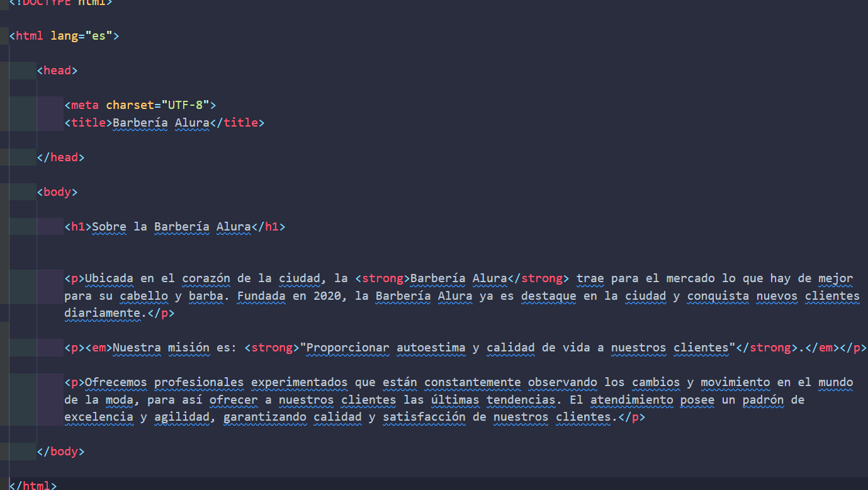Click the lang attribute in the html tag
Viewport: 868px width, 490px height.
[x=64, y=36]
